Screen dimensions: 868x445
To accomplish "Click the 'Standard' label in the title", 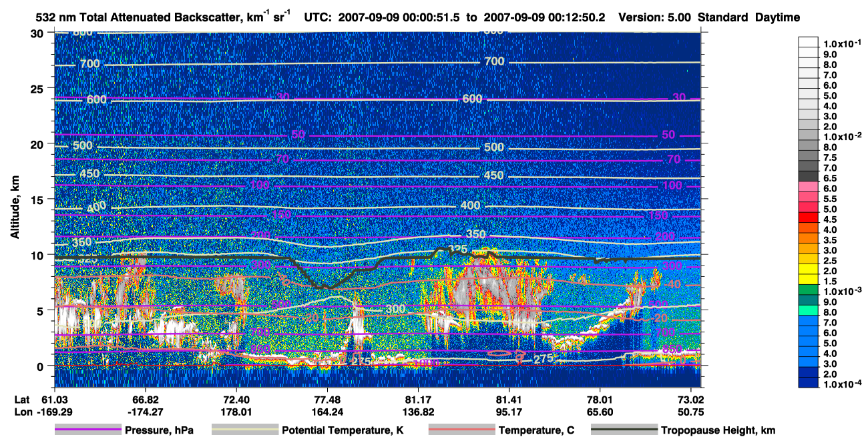I will [x=724, y=17].
